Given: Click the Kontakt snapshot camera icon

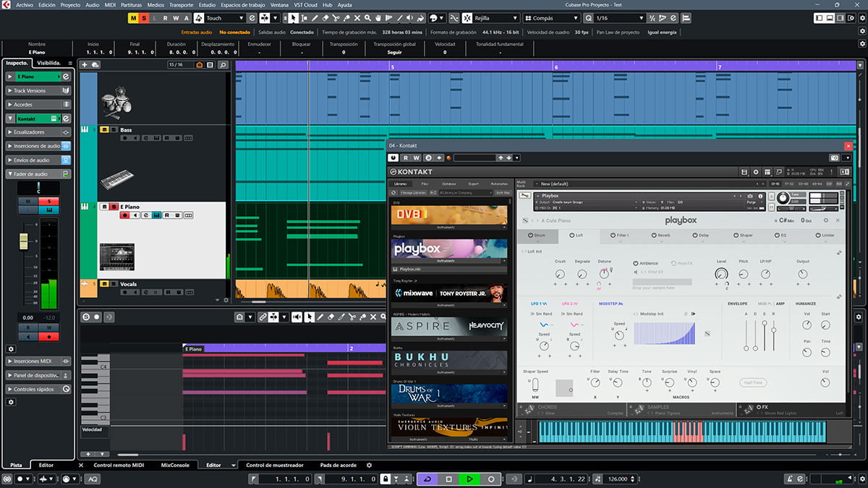Looking at the screenshot, I should click(x=750, y=196).
